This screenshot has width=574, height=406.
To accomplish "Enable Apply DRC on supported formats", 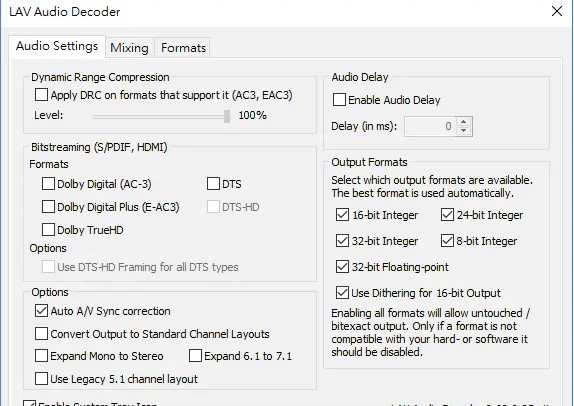I will pos(41,95).
